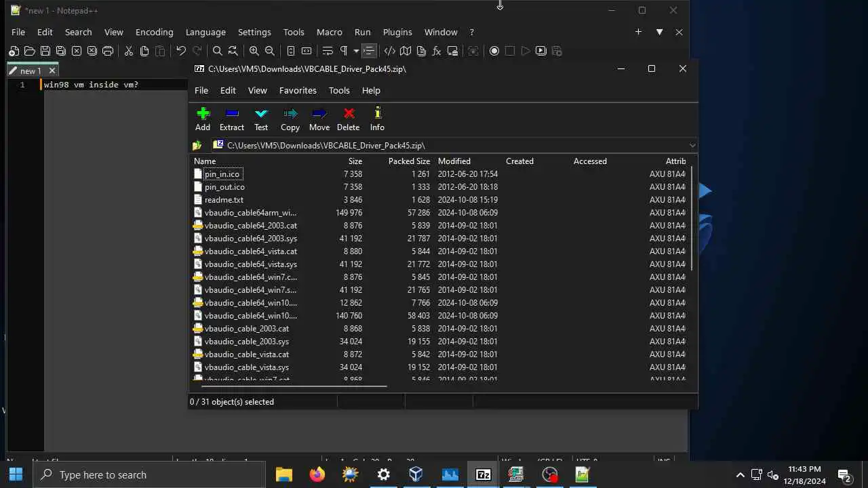Go up one folder level in 7-Zip
Viewport: 868px width, 488px height.
(x=197, y=145)
